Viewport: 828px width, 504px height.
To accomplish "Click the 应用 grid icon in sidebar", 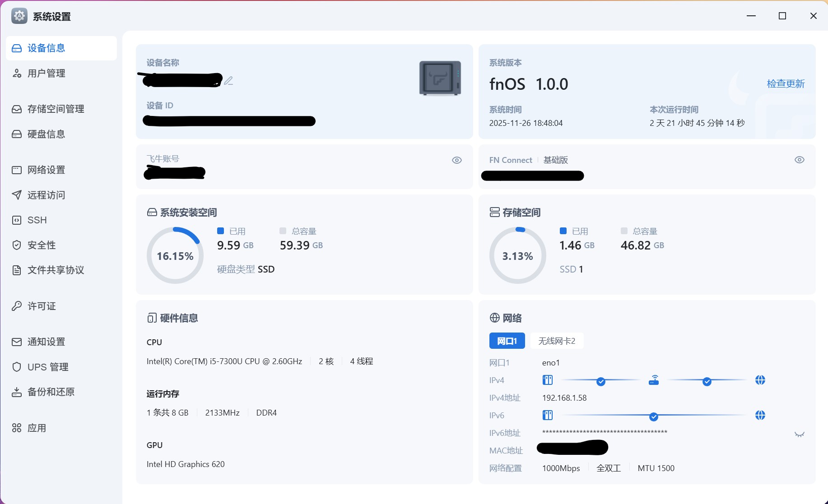I will coord(17,428).
